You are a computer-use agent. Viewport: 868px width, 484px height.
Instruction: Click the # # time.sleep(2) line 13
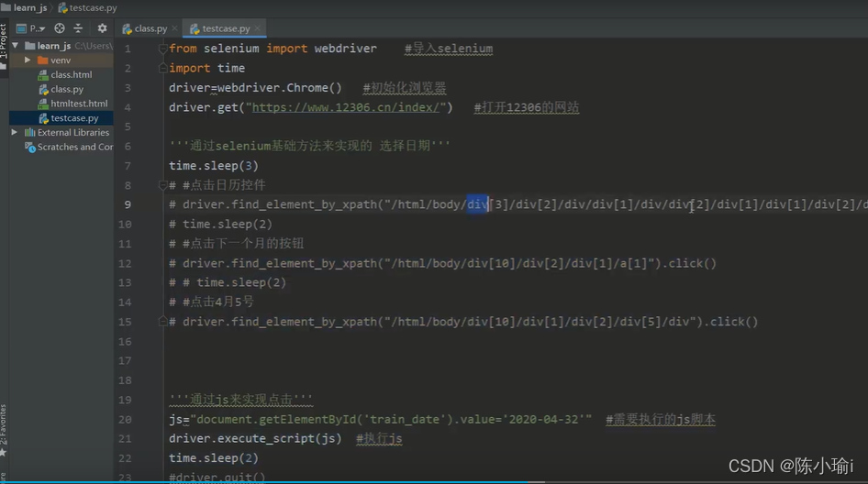click(228, 282)
